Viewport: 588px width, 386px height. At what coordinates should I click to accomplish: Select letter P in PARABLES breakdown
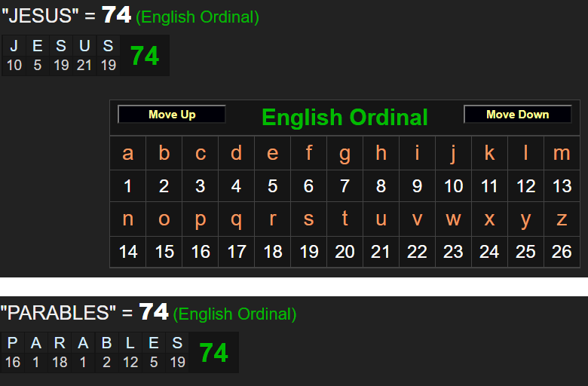12,343
